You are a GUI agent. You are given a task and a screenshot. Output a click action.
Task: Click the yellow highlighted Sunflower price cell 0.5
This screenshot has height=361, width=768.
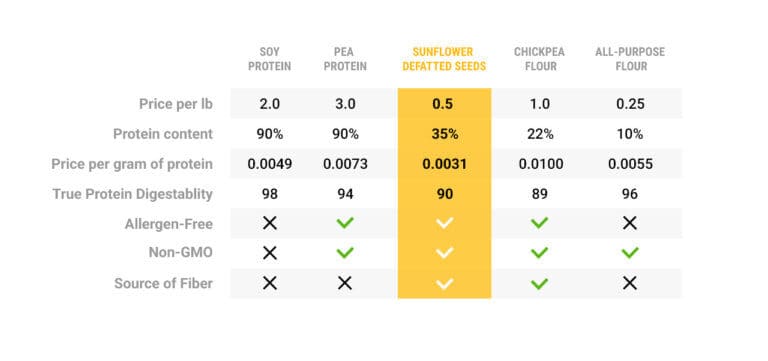click(x=444, y=103)
